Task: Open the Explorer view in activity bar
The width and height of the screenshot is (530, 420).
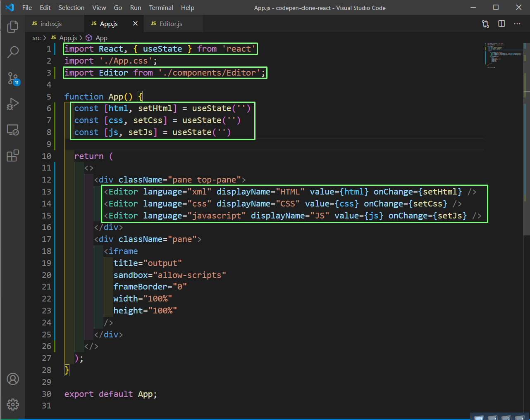Action: click(x=13, y=26)
